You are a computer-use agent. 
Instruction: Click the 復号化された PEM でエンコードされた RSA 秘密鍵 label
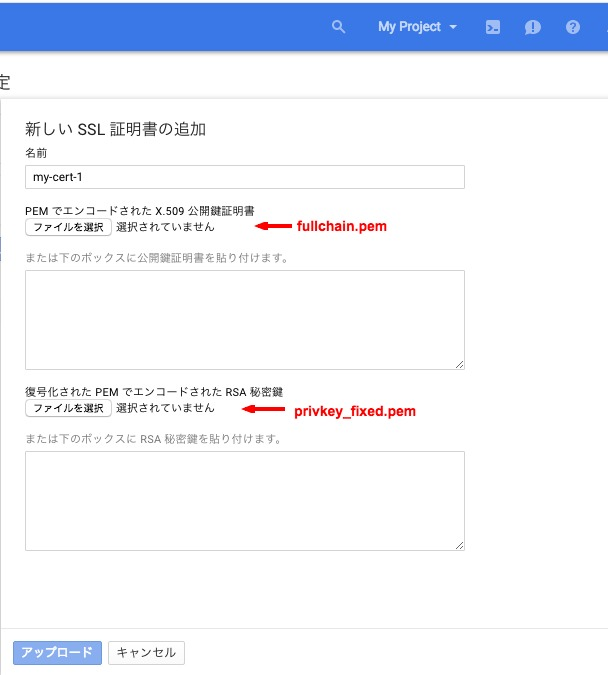(x=154, y=392)
